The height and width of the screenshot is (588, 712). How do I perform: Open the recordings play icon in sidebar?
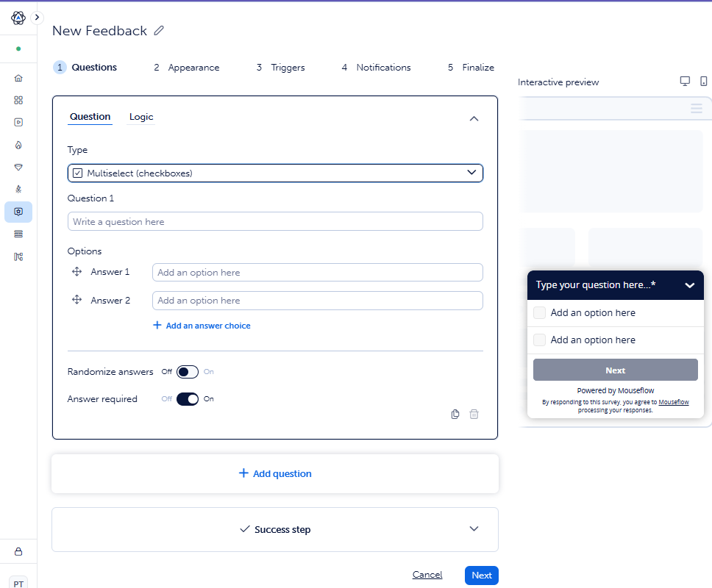point(18,123)
